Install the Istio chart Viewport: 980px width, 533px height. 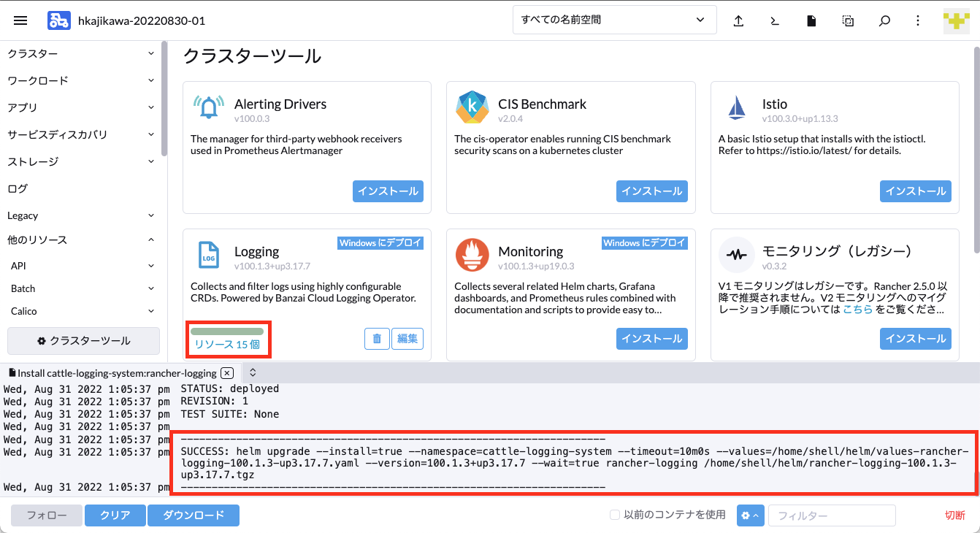point(916,191)
